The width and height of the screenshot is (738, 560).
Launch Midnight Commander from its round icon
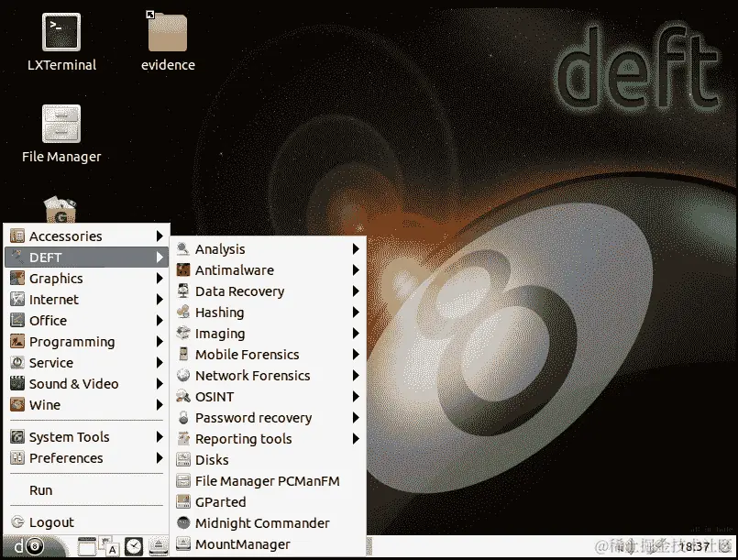coord(183,522)
